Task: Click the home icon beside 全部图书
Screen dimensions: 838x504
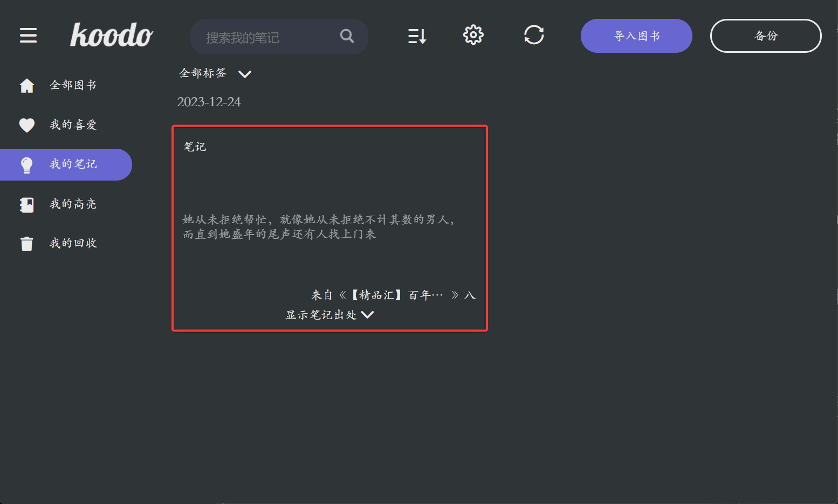Action: [27, 85]
